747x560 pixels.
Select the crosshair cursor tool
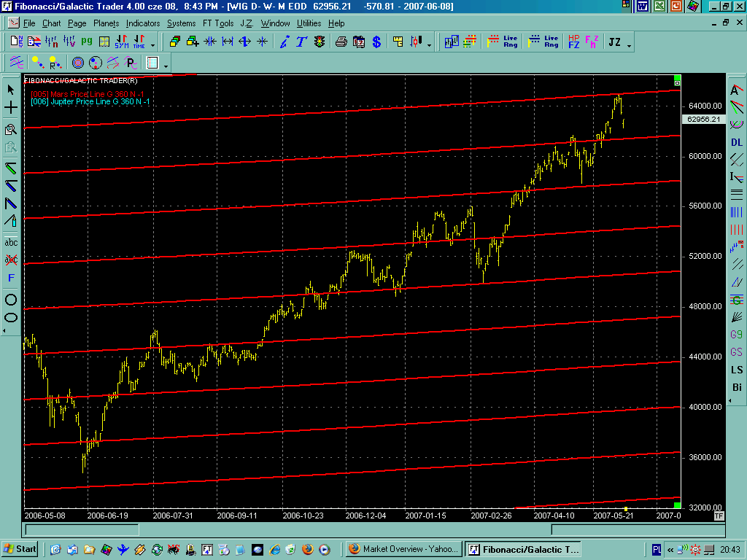tap(11, 108)
